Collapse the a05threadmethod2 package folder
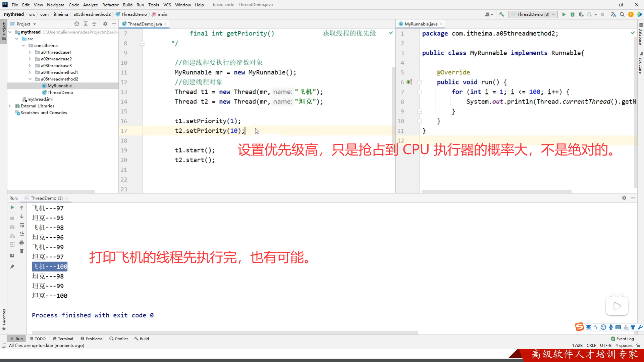This screenshot has height=362, width=644. pyautogui.click(x=30, y=79)
